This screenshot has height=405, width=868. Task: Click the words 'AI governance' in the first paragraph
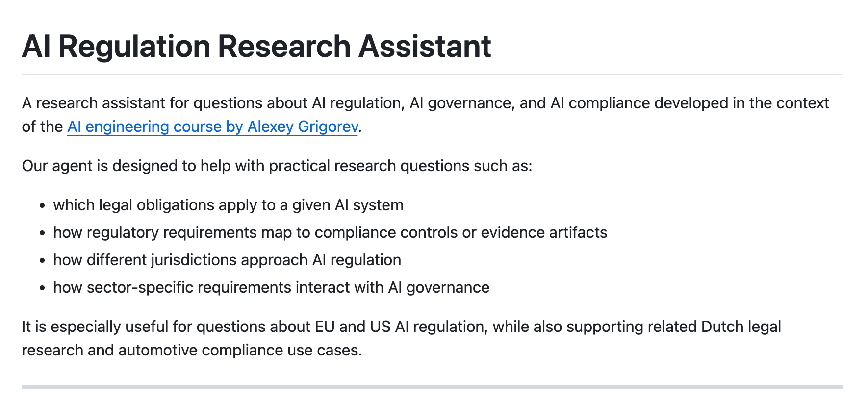pos(461,103)
